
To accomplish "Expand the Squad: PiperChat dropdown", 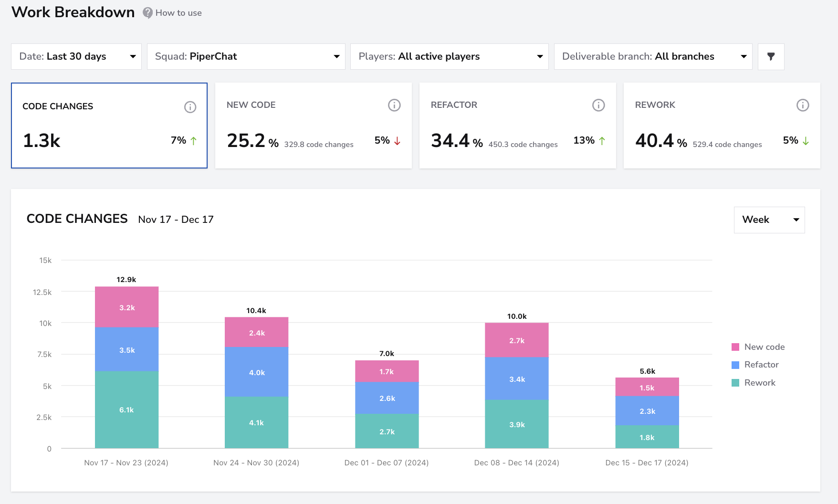I will (246, 56).
